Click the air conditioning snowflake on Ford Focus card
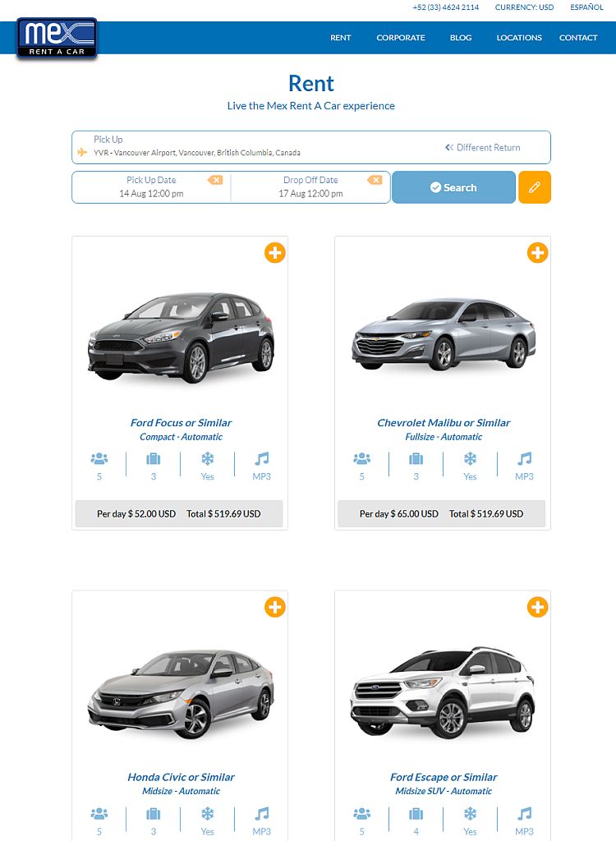 coord(207,458)
